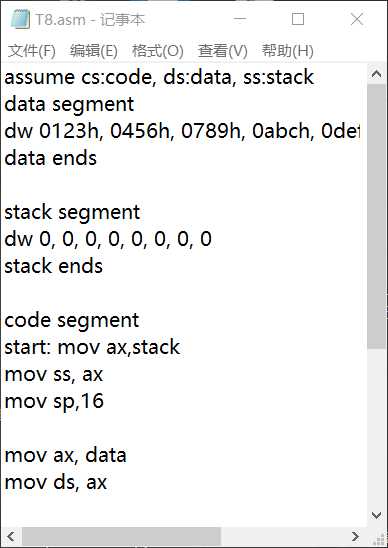Viewport: 388px width, 548px height.
Task: Click the horizontal scrollbar thumb
Action: [121, 536]
